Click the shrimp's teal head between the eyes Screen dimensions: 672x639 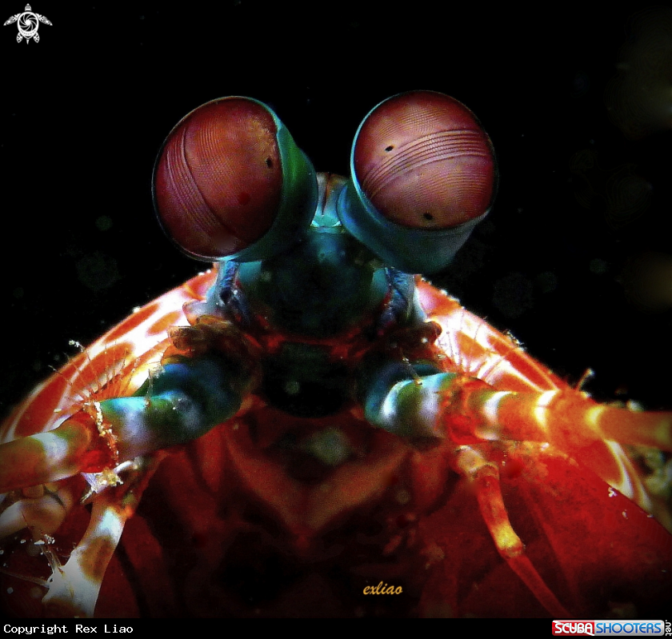pyautogui.click(x=324, y=272)
